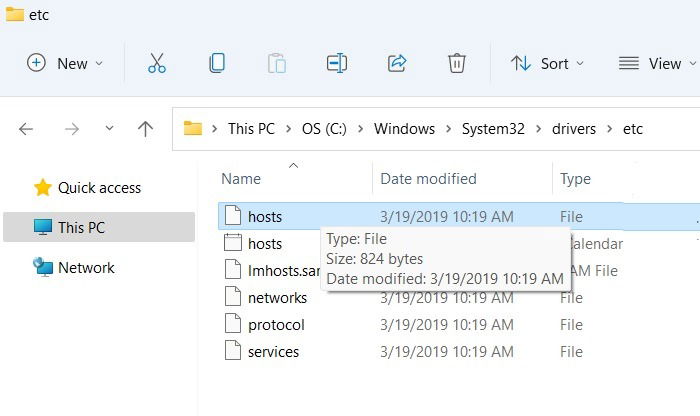
Task: Select the services file
Action: [273, 351]
